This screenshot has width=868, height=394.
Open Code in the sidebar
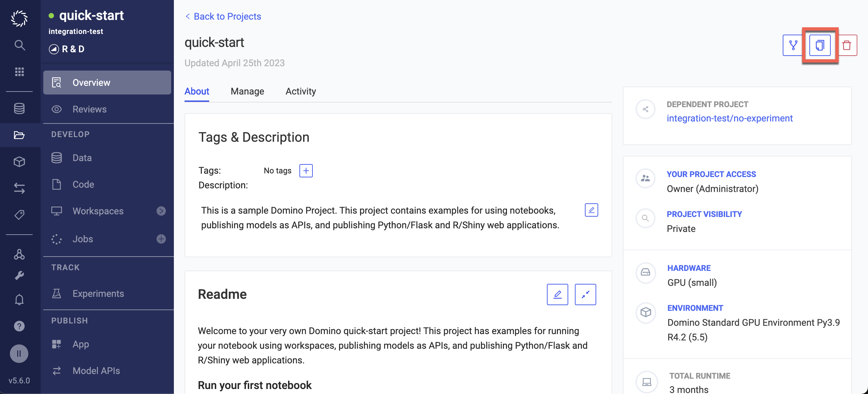click(107, 184)
